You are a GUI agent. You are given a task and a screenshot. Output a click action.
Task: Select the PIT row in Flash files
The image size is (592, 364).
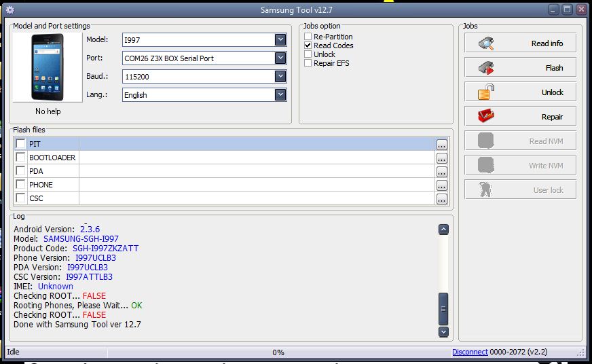[231, 144]
